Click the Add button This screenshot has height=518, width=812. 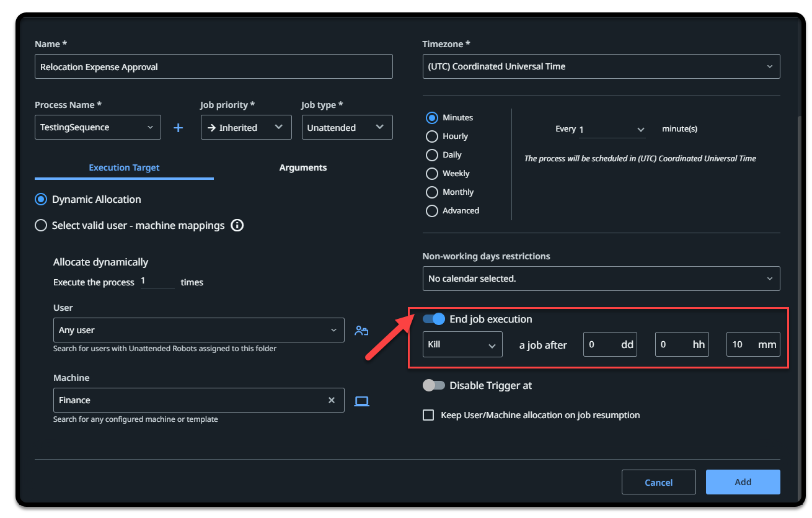tap(743, 482)
